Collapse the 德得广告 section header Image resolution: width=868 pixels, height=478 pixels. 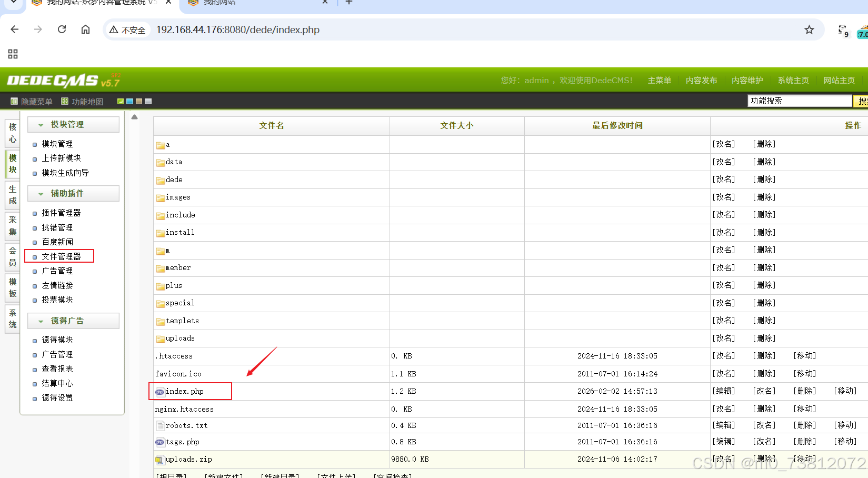[x=73, y=321]
